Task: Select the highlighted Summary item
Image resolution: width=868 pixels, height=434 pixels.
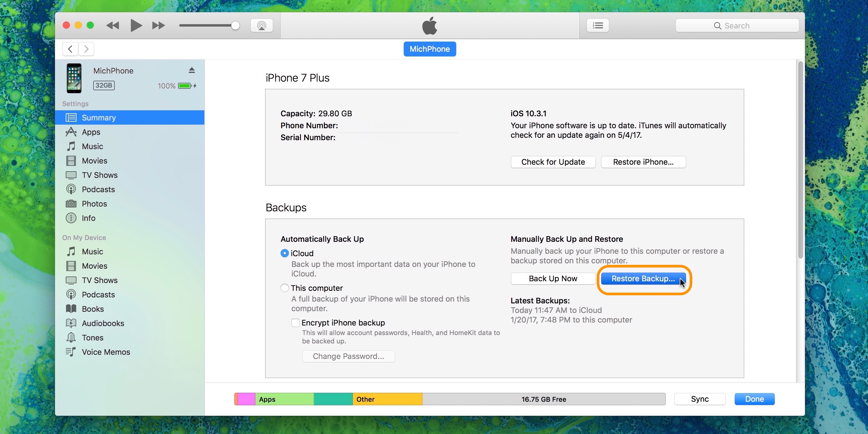Action: coord(99,117)
